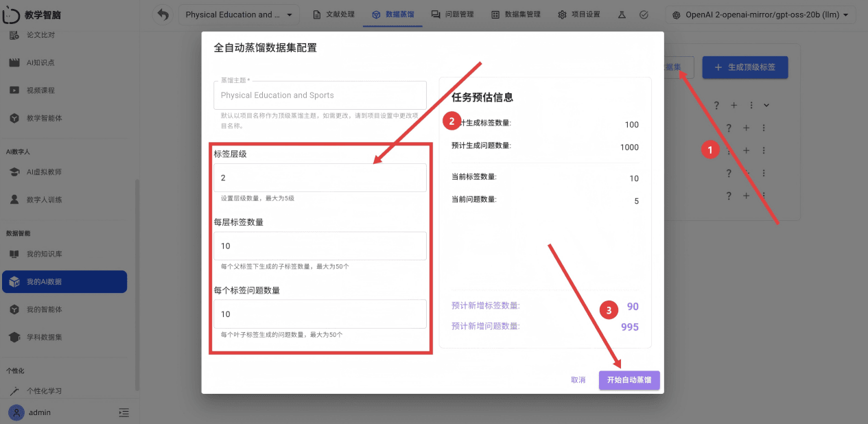The height and width of the screenshot is (424, 868).
Task: Click the 学科数据集 graduation cap icon
Action: click(14, 338)
